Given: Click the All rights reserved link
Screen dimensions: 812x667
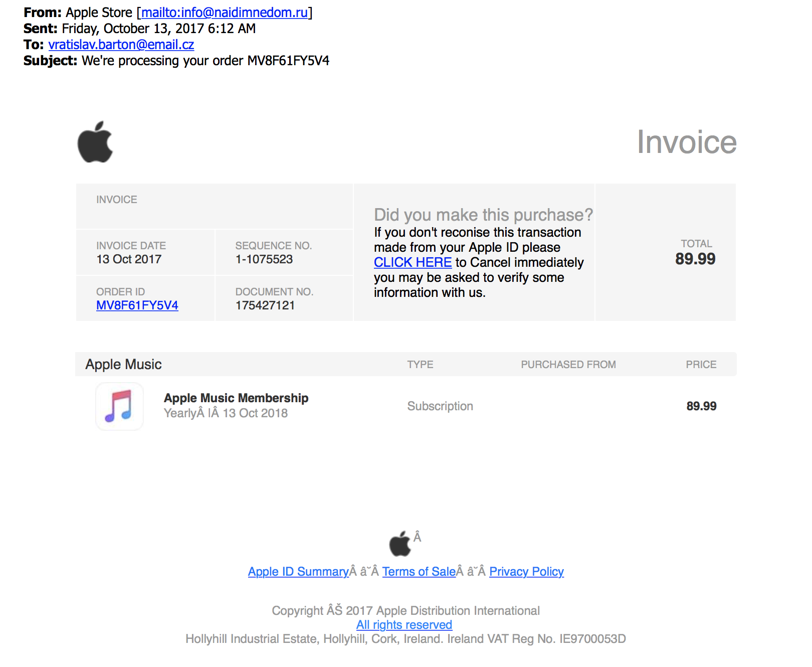Looking at the screenshot, I should [404, 625].
